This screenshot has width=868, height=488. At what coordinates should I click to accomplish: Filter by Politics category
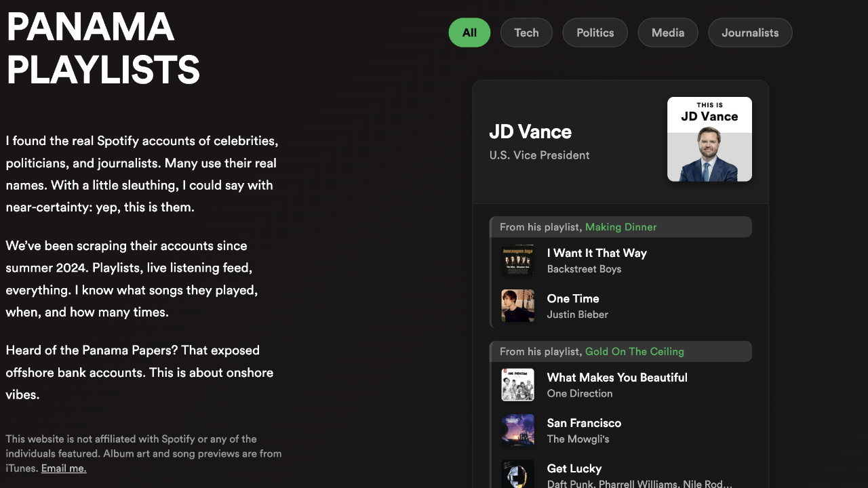pos(595,33)
